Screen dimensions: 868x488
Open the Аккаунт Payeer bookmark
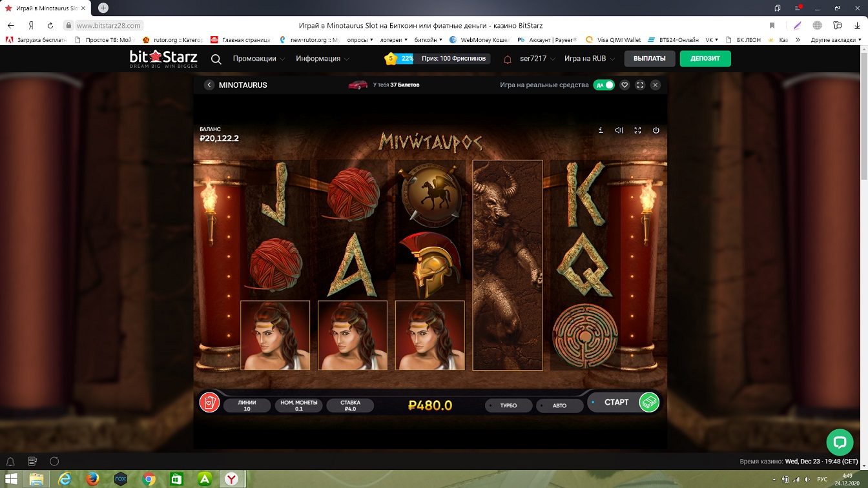point(548,39)
